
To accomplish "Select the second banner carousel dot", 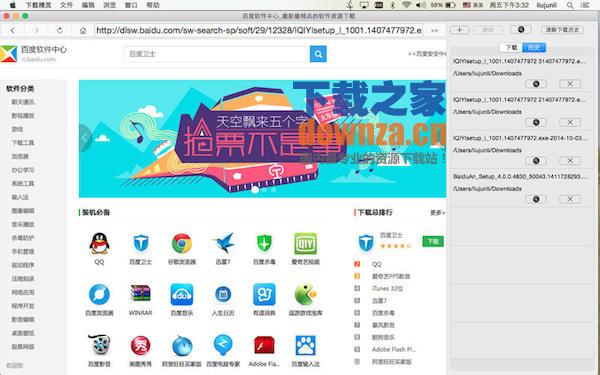I will (x=264, y=189).
